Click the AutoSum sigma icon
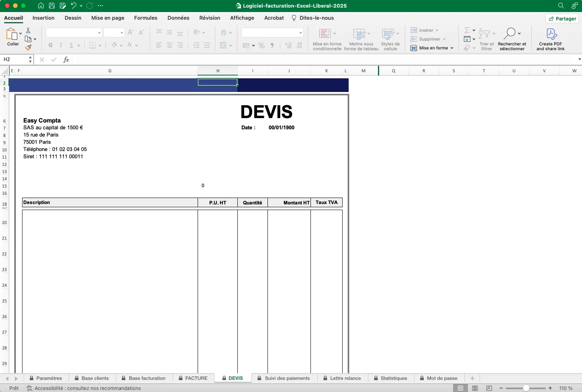The width and height of the screenshot is (582, 392). coord(467,30)
